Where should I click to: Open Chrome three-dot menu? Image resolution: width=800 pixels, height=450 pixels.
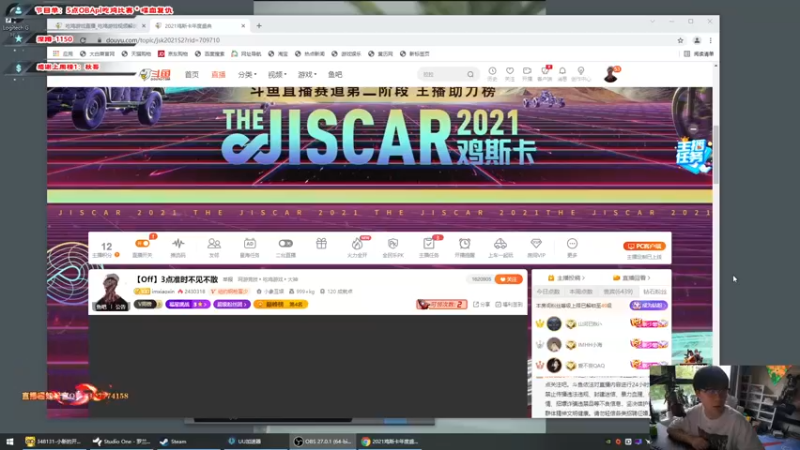710,40
